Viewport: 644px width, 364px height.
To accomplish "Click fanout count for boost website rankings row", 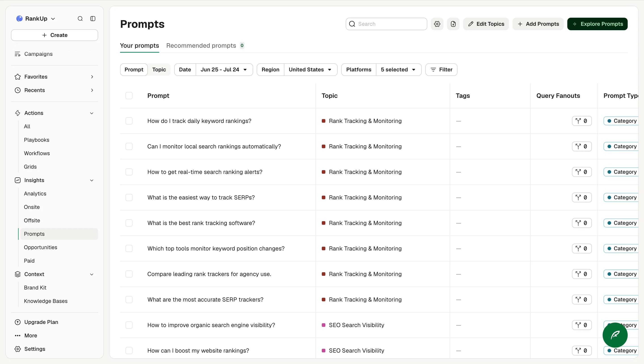I will pos(582,351).
